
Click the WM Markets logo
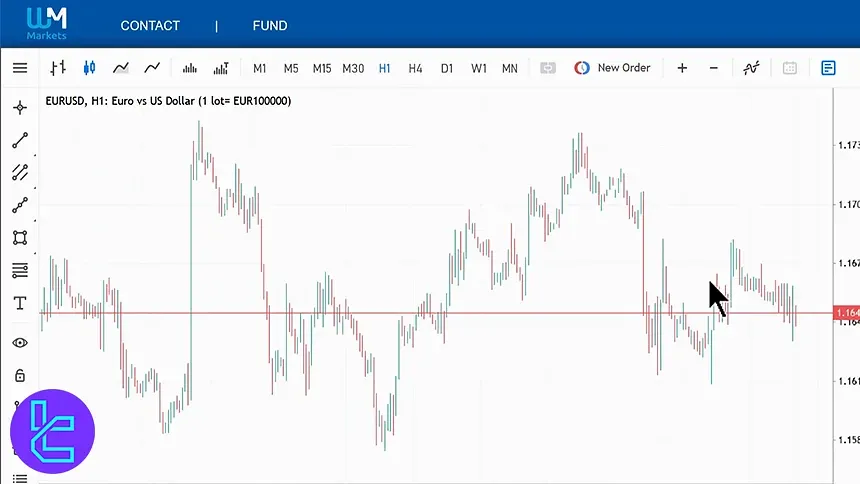point(47,24)
